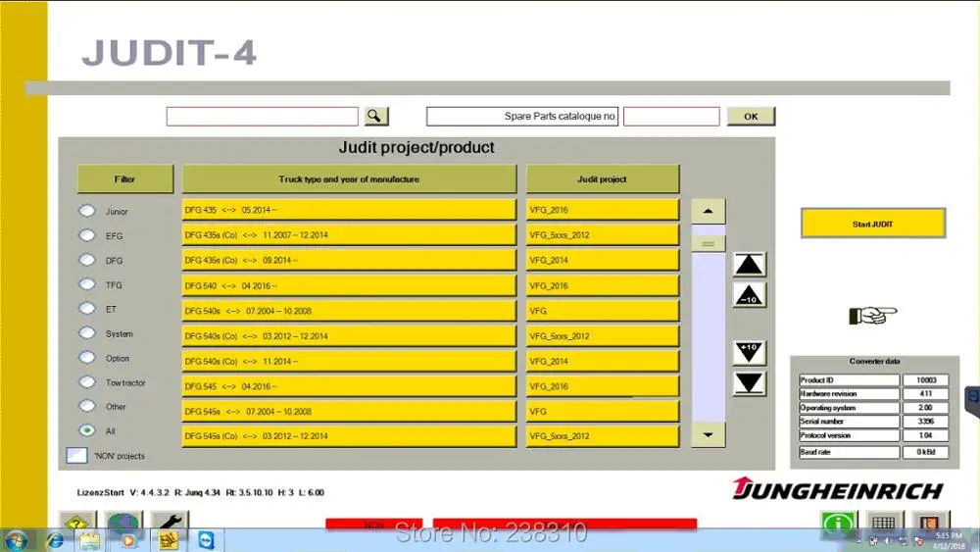Click the list scrollbar thumb
Viewport: 980px width, 552px height.
coord(709,243)
